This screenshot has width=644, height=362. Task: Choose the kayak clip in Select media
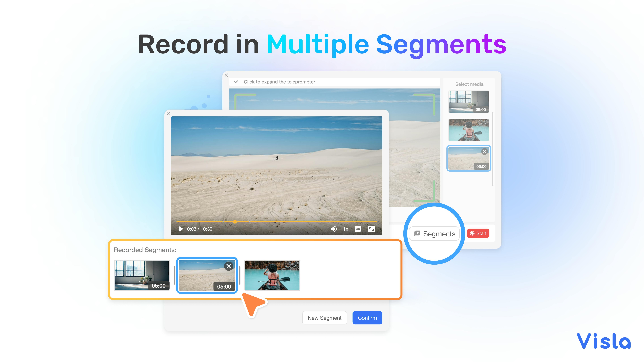pyautogui.click(x=469, y=130)
